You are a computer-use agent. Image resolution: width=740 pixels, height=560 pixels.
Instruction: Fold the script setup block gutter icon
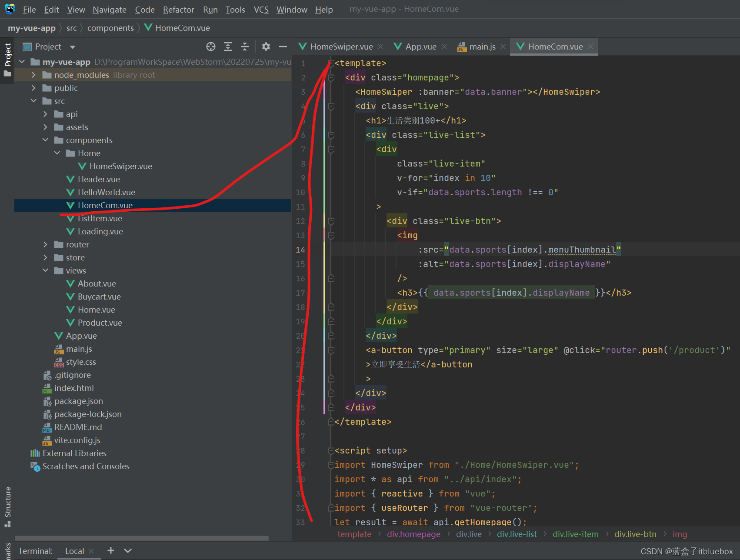coord(331,451)
